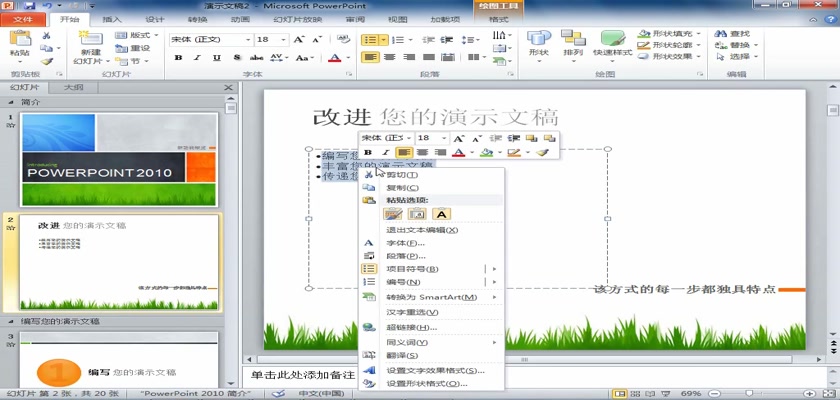Open the line spacing dropdown in the ribbon
The image size is (840, 400).
pos(471,40)
